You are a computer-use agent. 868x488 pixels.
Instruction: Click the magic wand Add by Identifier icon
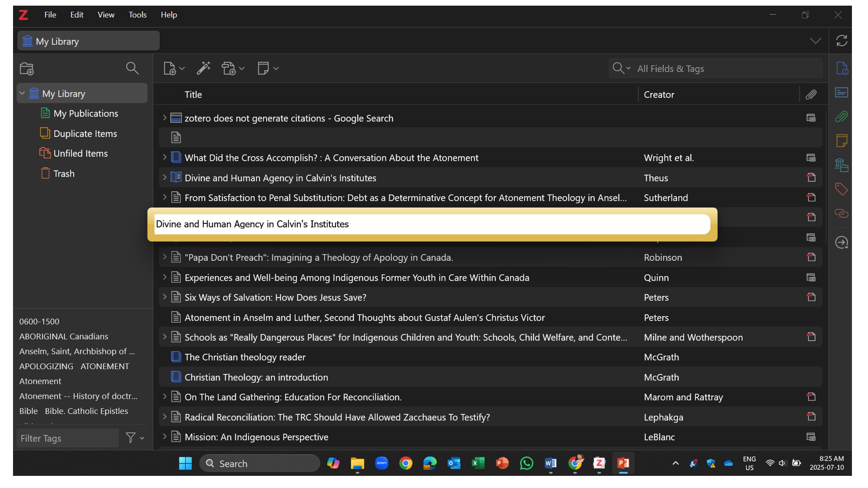(203, 68)
